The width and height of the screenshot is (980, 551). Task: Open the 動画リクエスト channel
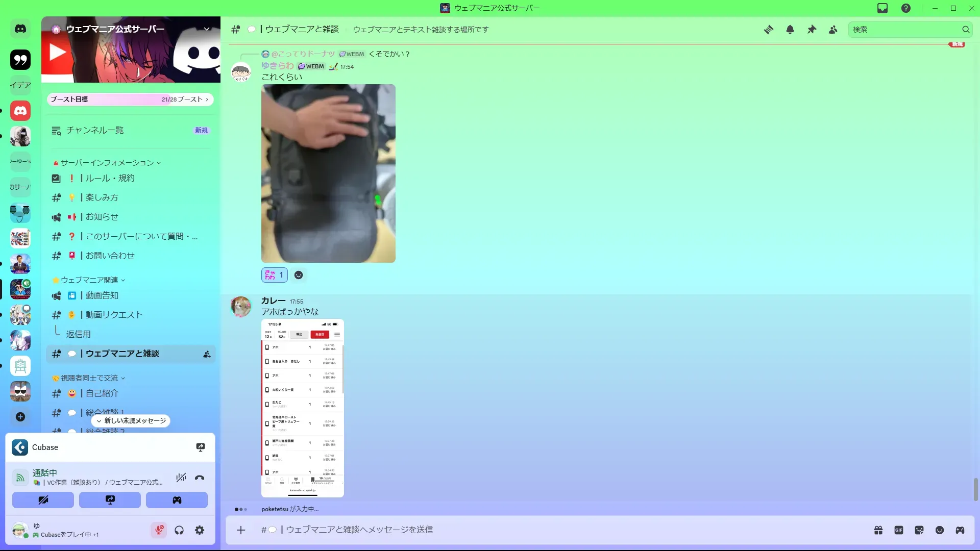click(114, 315)
